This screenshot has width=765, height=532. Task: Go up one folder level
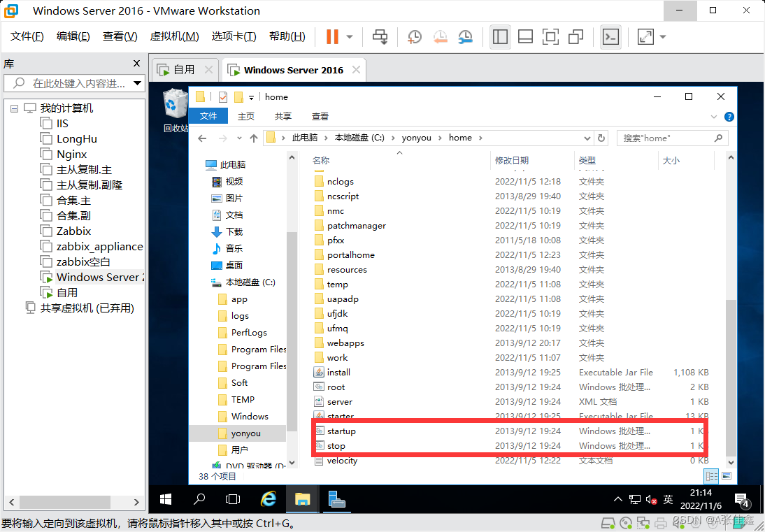pyautogui.click(x=254, y=138)
